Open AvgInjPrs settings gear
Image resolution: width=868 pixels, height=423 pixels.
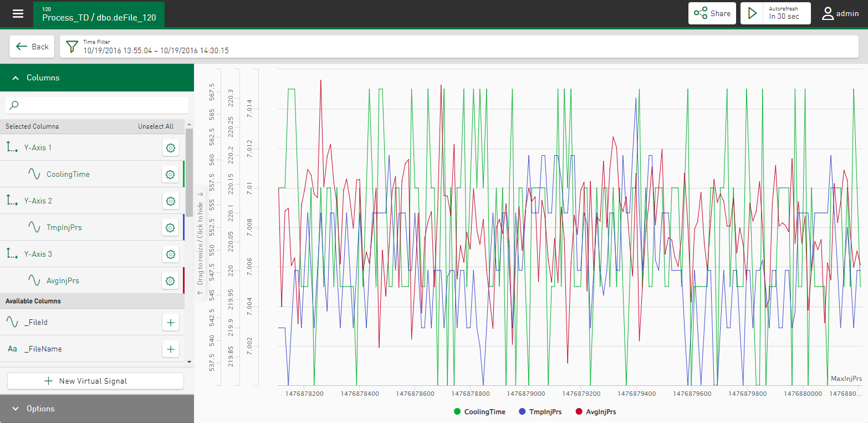[x=170, y=281]
